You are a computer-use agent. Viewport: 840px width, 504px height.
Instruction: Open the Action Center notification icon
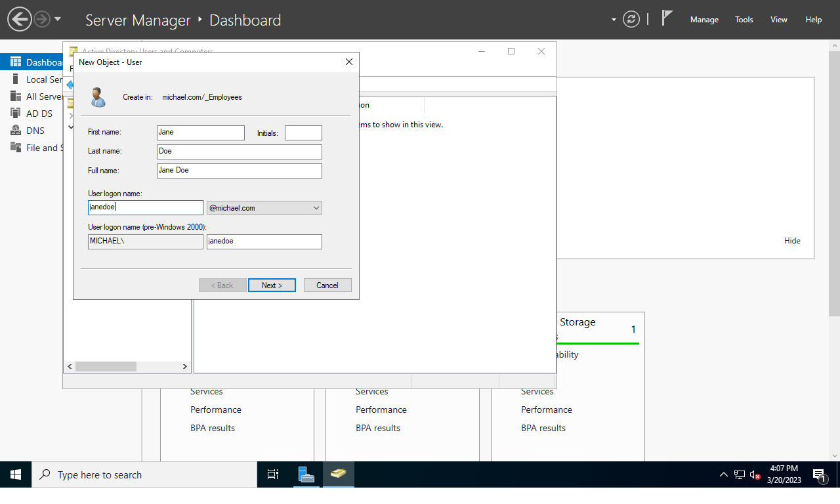[x=819, y=475]
